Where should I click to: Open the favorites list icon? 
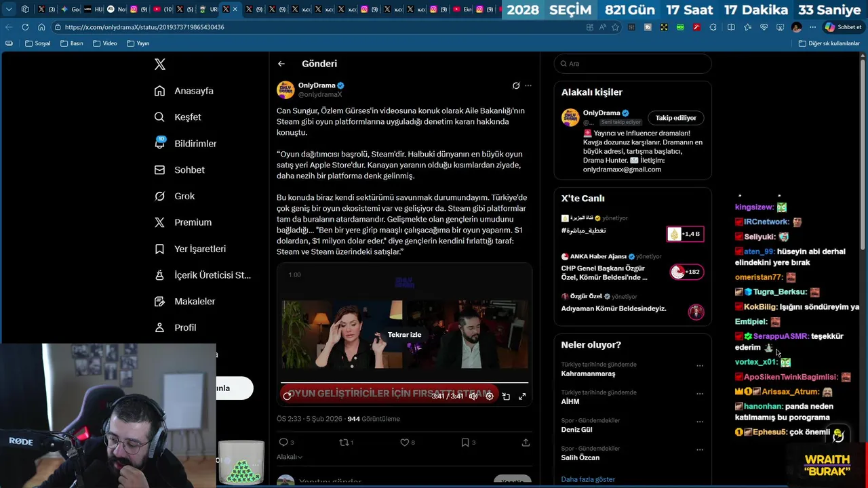pyautogui.click(x=747, y=27)
